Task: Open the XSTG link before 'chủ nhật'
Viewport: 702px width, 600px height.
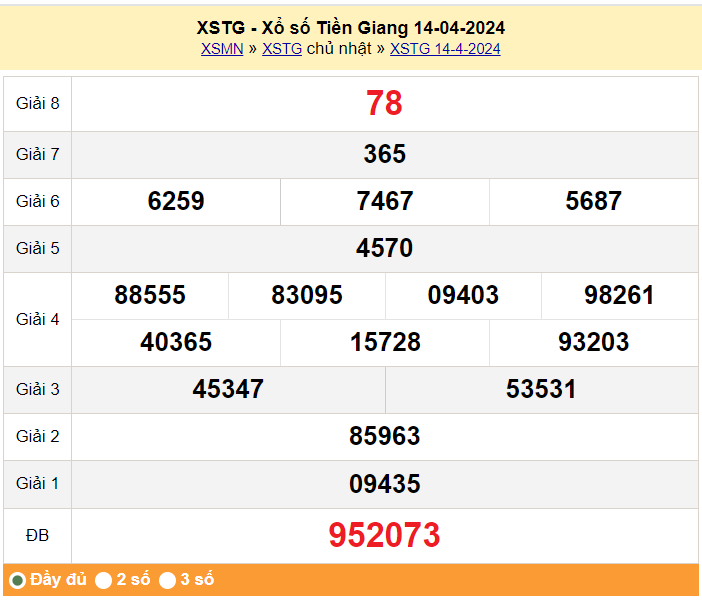Action: 282,48
